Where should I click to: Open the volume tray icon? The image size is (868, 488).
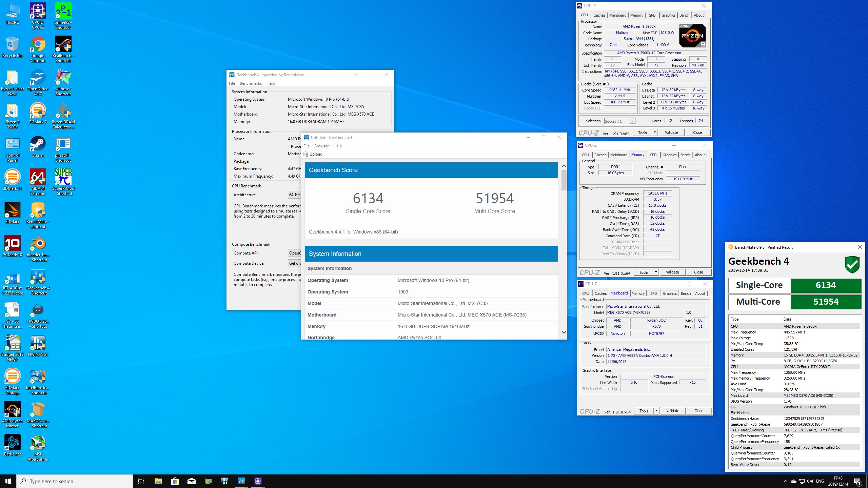(810, 481)
